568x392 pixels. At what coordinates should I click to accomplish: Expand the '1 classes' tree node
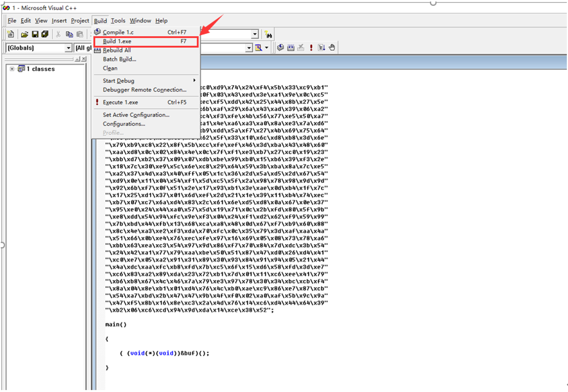tap(12, 69)
